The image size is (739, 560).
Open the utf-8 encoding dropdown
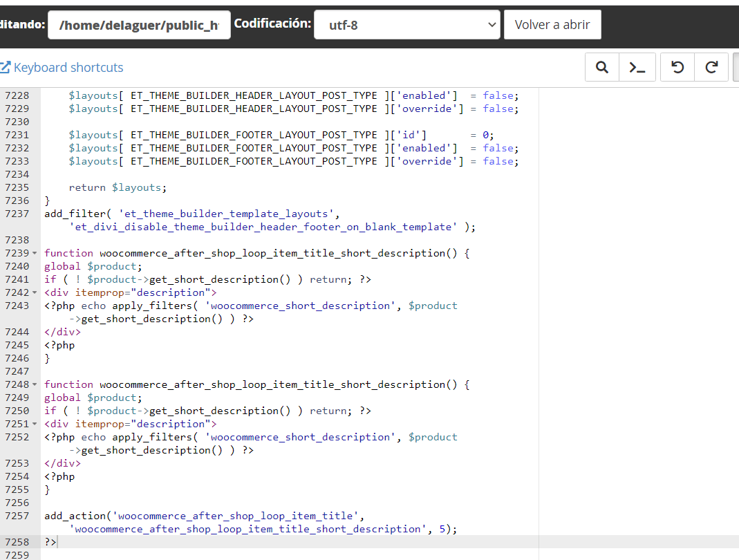point(407,24)
